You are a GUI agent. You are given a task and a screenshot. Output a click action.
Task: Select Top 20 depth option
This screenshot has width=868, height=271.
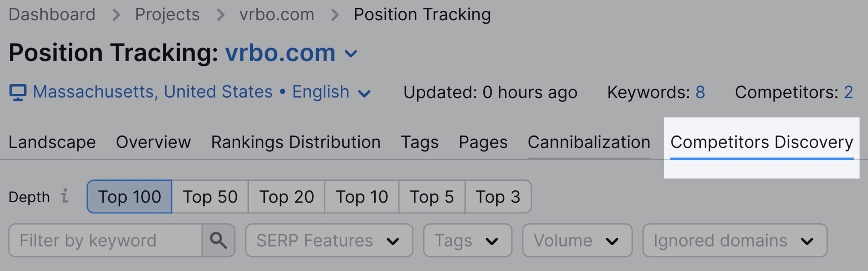[287, 197]
